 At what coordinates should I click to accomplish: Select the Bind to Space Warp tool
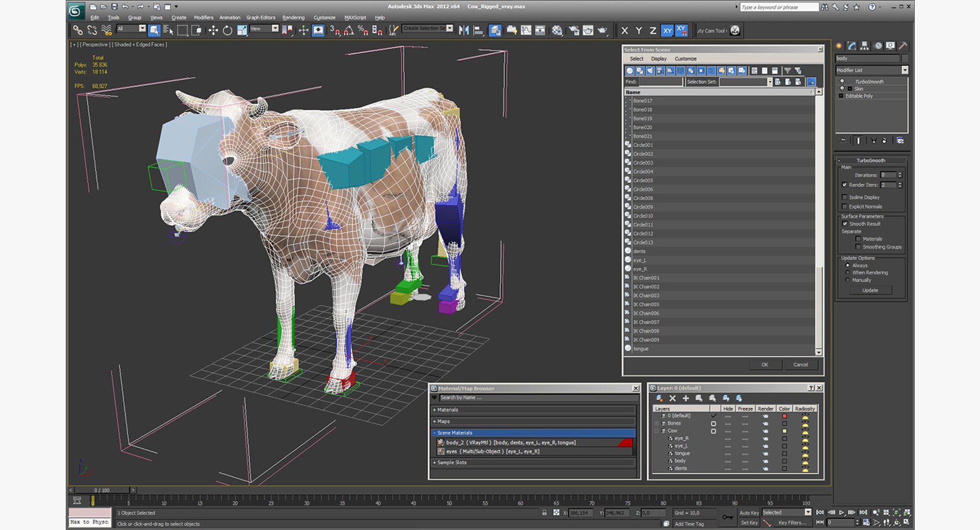click(x=106, y=30)
